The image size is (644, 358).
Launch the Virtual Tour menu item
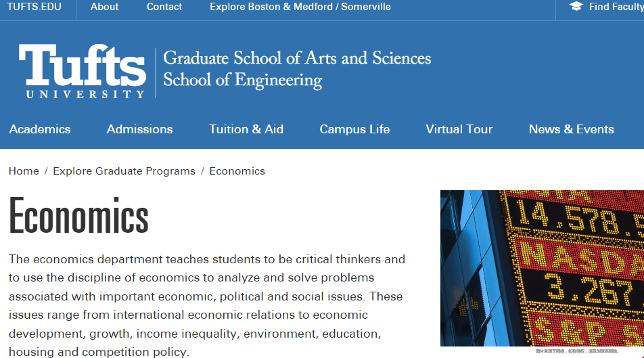point(459,129)
